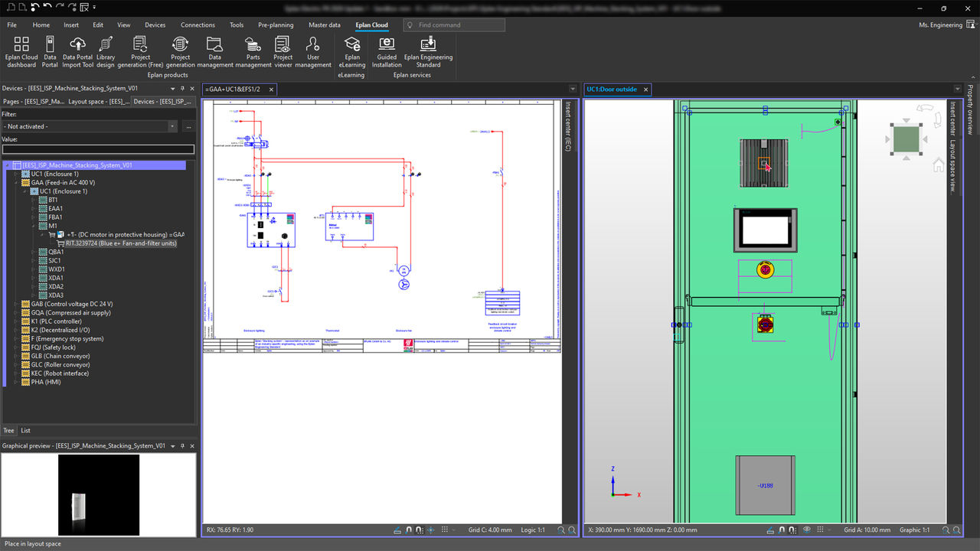Image resolution: width=980 pixels, height=551 pixels.
Task: Switch to the UC1:Door outside tab
Action: coord(611,90)
